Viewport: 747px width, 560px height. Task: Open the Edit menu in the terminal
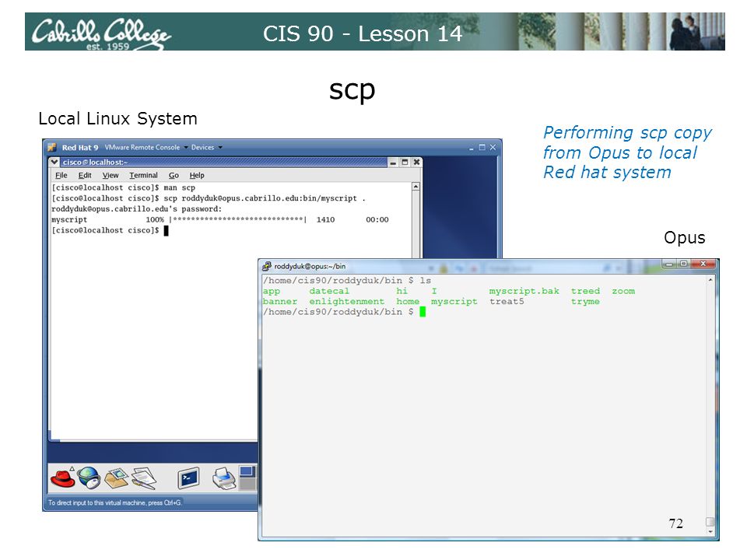click(85, 175)
